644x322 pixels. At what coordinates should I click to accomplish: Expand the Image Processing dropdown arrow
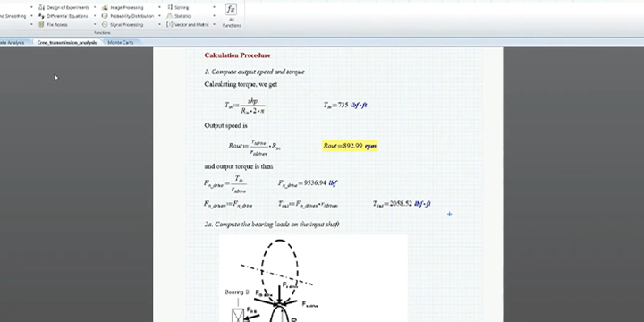click(x=159, y=7)
